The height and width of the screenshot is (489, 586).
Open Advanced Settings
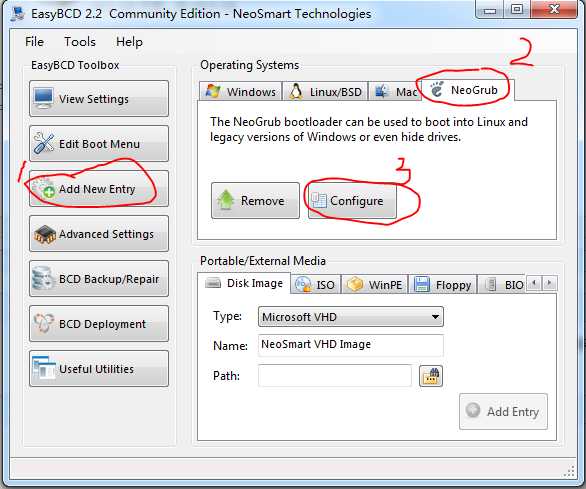pos(99,234)
